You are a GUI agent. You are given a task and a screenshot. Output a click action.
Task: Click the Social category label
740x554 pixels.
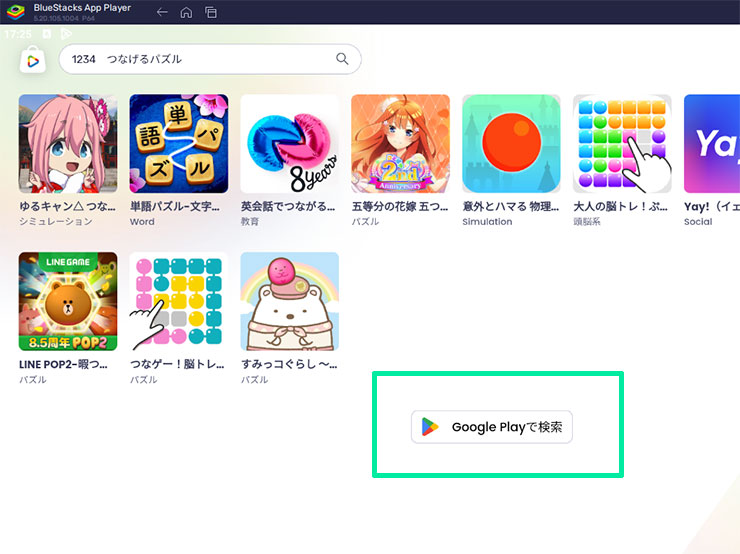(698, 222)
